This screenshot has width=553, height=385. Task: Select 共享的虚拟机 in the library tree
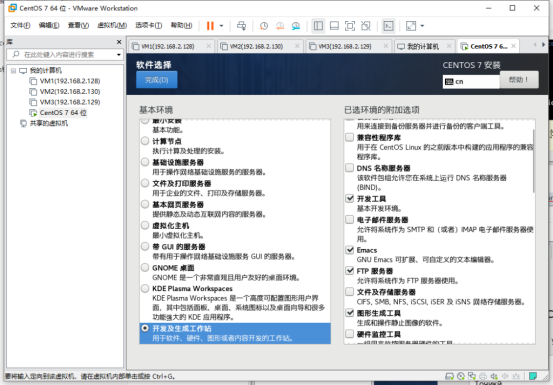49,123
